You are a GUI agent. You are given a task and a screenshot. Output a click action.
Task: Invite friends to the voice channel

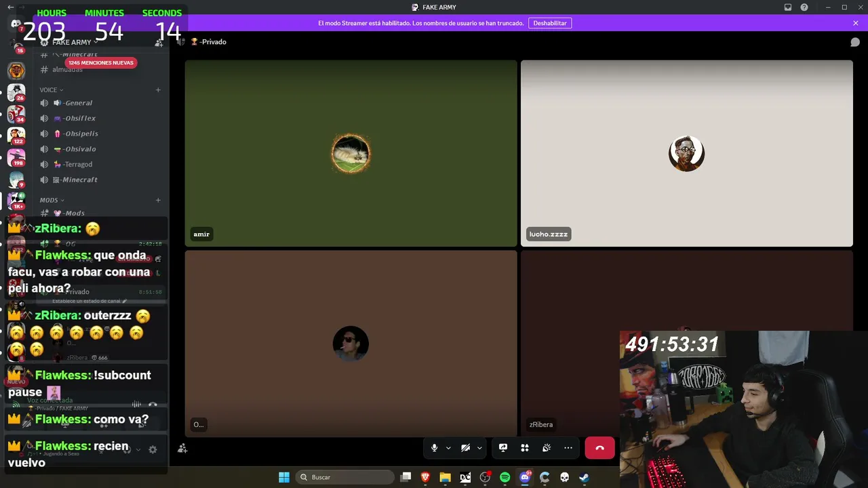[x=182, y=448]
